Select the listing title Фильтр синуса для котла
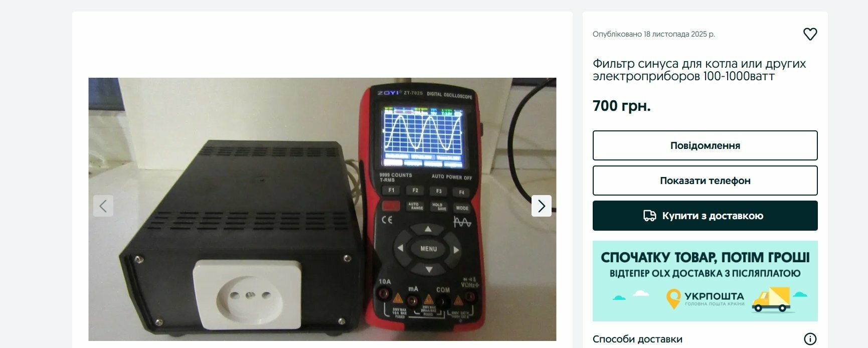This screenshot has width=868, height=348. [699, 70]
